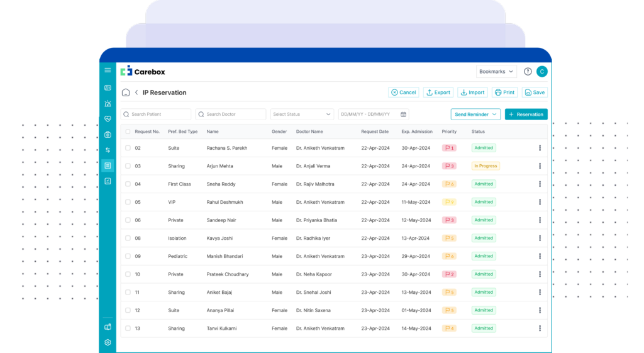644x353 pixels.
Task: Expand the Select Status dropdown
Action: tap(302, 115)
